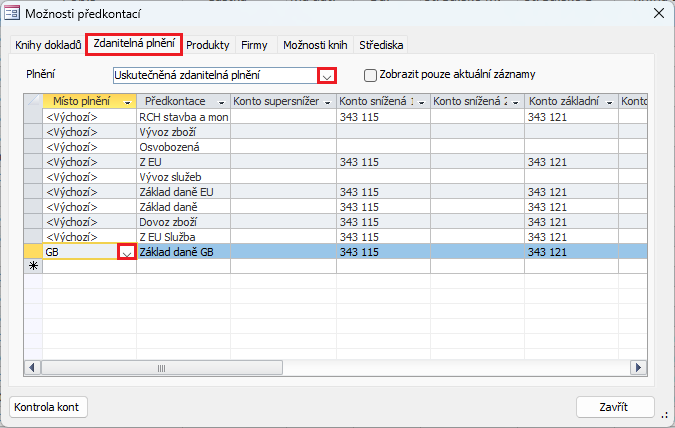Close the Možnosti předkontací dialog window
Screen dimensions: 675x428
pyautogui.click(x=657, y=13)
